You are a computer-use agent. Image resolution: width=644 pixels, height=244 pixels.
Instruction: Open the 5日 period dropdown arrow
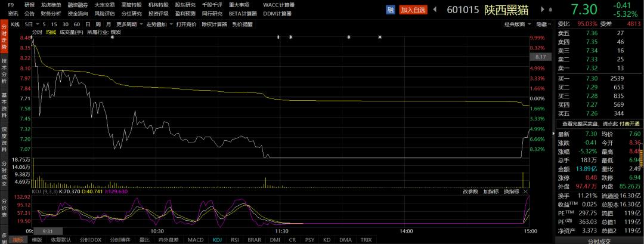(38, 24)
